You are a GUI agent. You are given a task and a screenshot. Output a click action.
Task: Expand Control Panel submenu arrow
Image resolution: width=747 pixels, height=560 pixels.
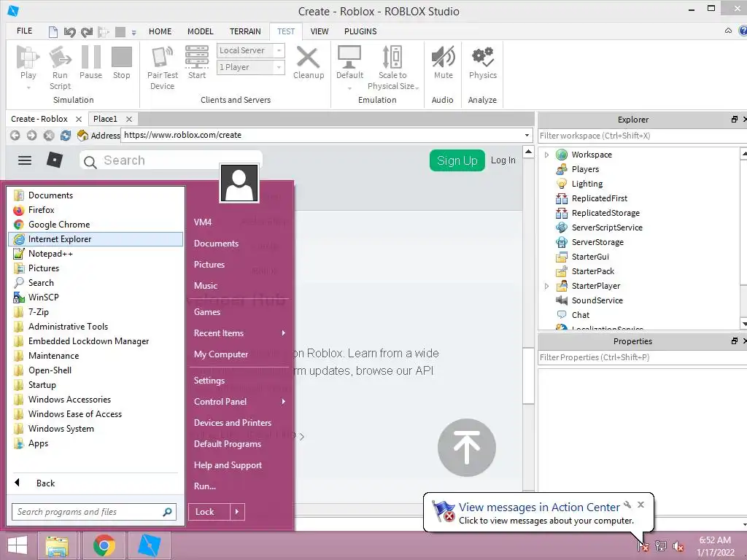pos(284,402)
